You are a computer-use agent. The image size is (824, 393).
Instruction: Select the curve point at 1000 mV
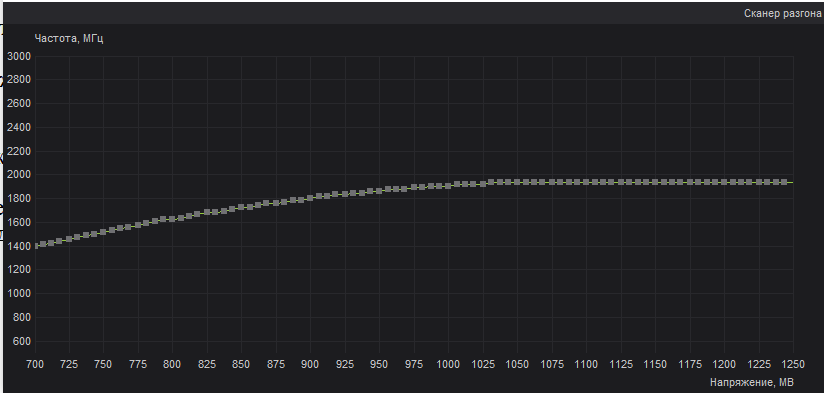pyautogui.click(x=448, y=186)
